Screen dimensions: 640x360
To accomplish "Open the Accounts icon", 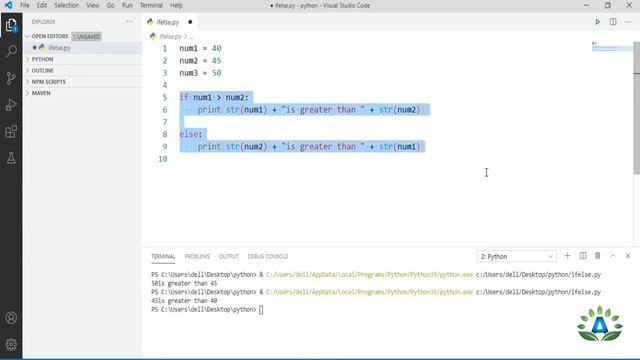I will point(11,318).
